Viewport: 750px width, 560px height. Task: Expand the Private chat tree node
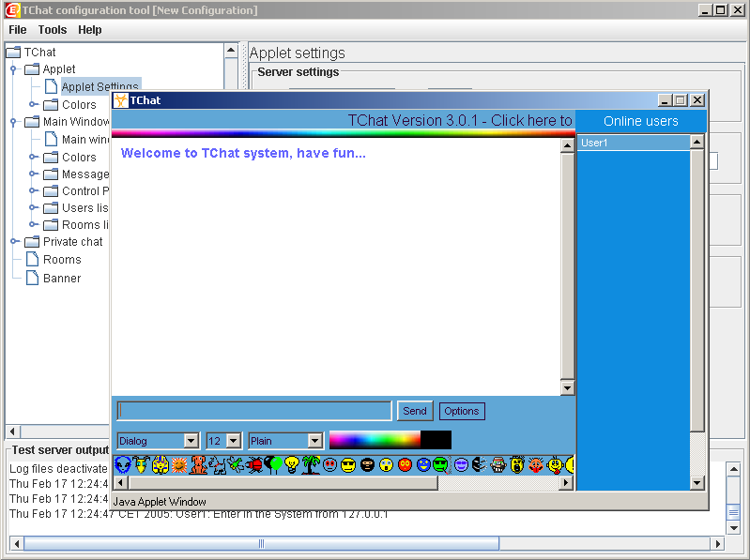point(14,241)
